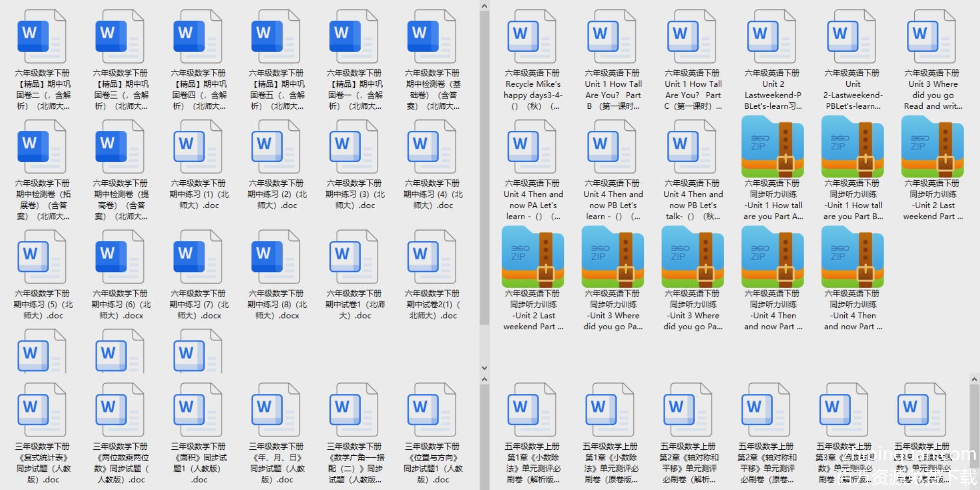Select Unit 4 Then and now PA Let's learn

coord(532,147)
